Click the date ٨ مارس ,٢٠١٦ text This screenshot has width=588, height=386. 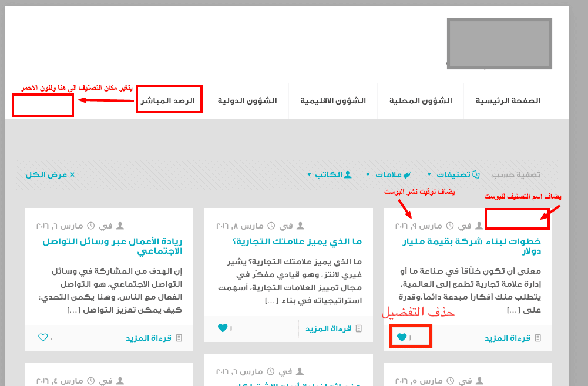240,226
